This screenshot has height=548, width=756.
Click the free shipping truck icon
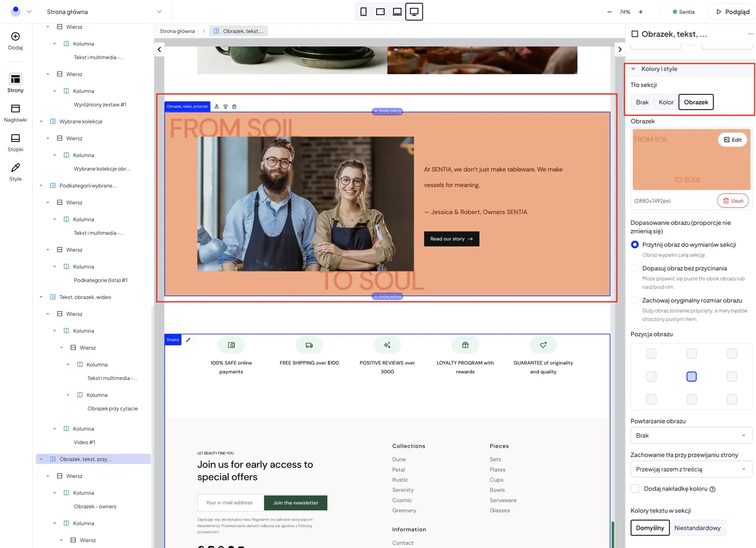click(309, 345)
